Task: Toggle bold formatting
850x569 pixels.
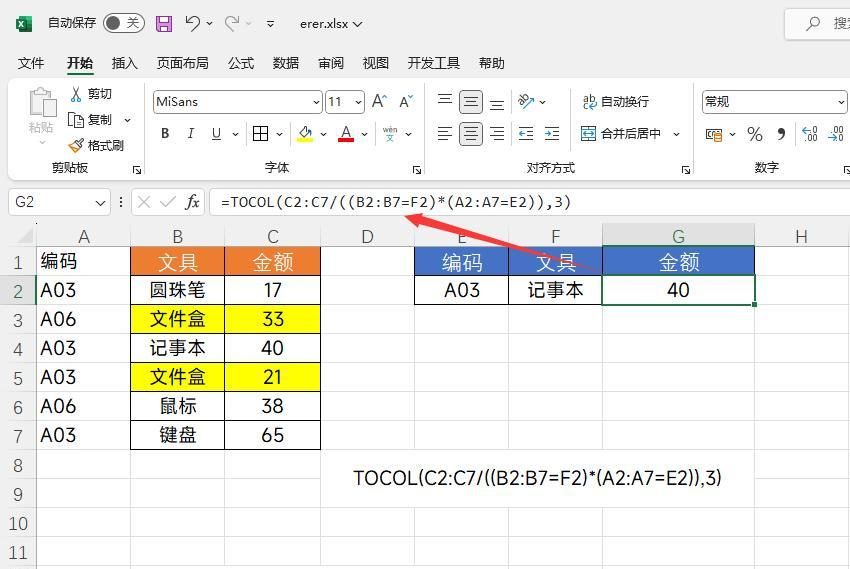Action: (165, 134)
